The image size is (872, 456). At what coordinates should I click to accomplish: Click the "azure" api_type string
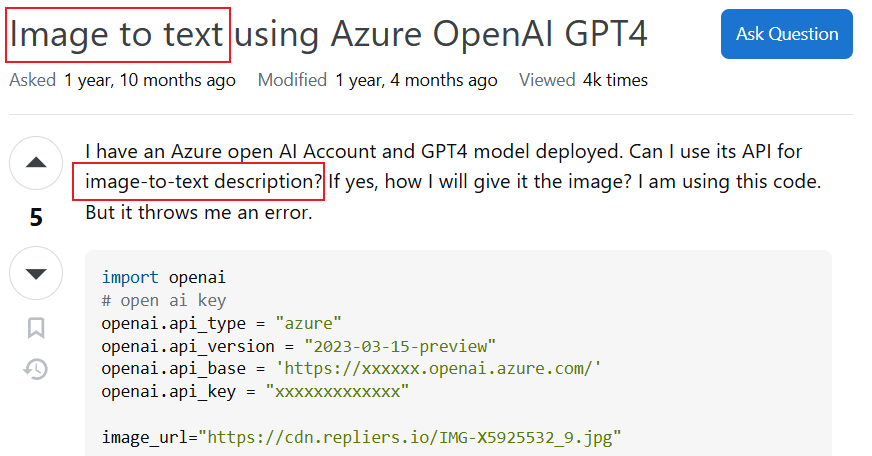coord(310,323)
